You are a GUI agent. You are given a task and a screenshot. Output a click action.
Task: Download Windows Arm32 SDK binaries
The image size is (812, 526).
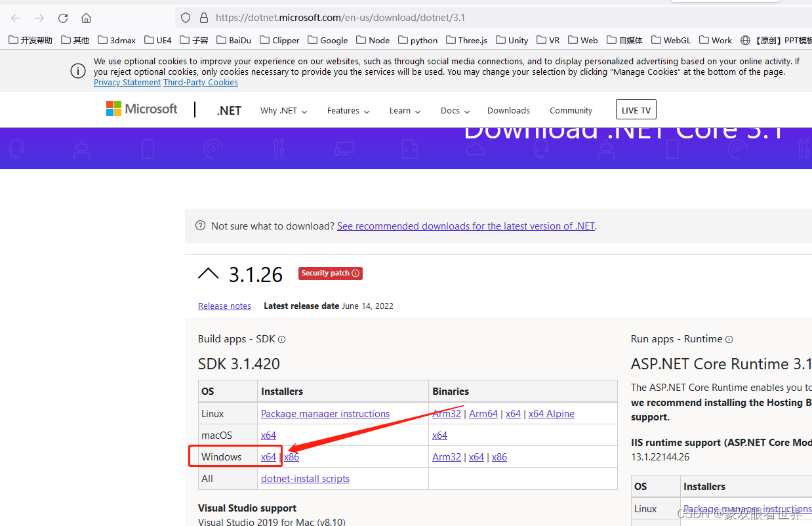pyautogui.click(x=447, y=457)
